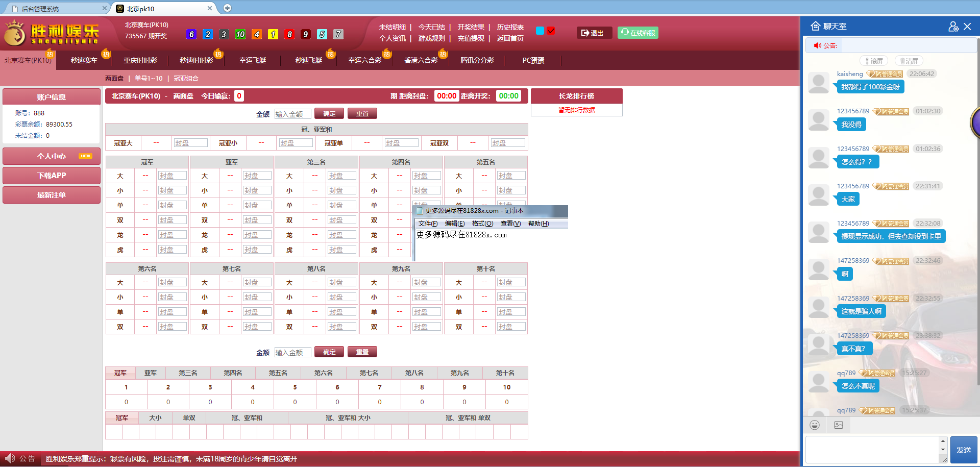Click the 退出 logout button
This screenshot has height=467, width=980.
[x=594, y=33]
